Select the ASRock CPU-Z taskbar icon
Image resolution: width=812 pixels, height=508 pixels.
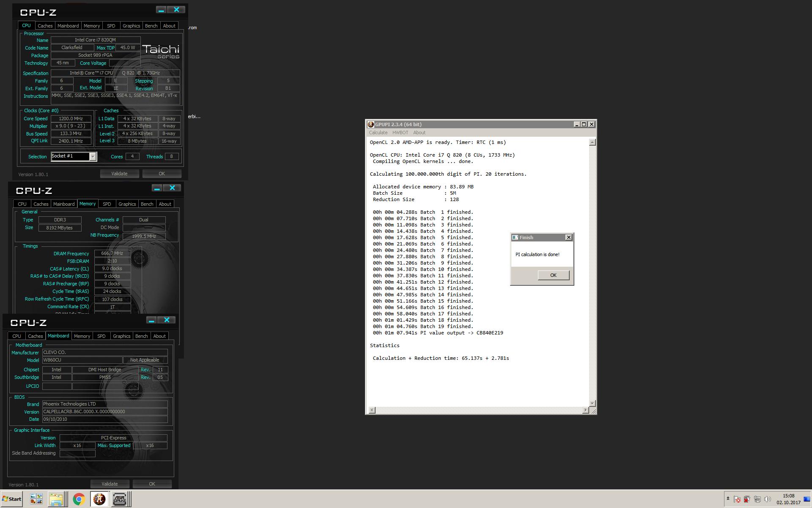[x=120, y=499]
